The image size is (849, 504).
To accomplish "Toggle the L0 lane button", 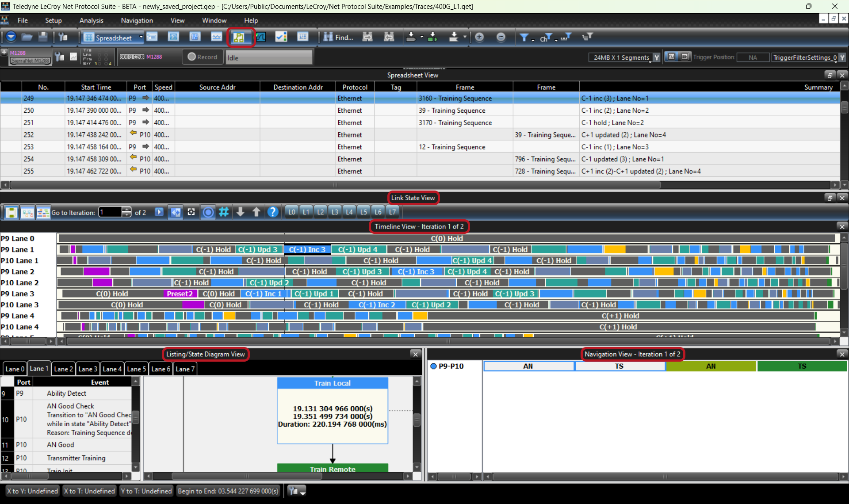I will point(292,212).
